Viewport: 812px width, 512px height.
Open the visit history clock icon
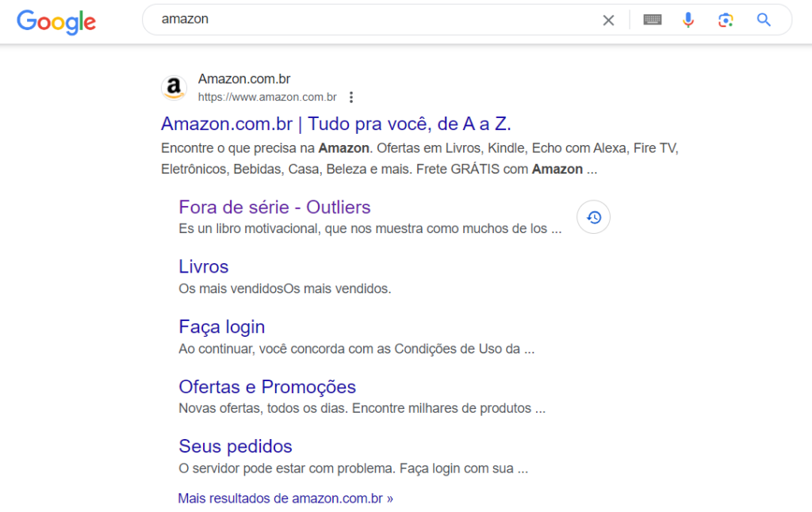click(x=593, y=217)
